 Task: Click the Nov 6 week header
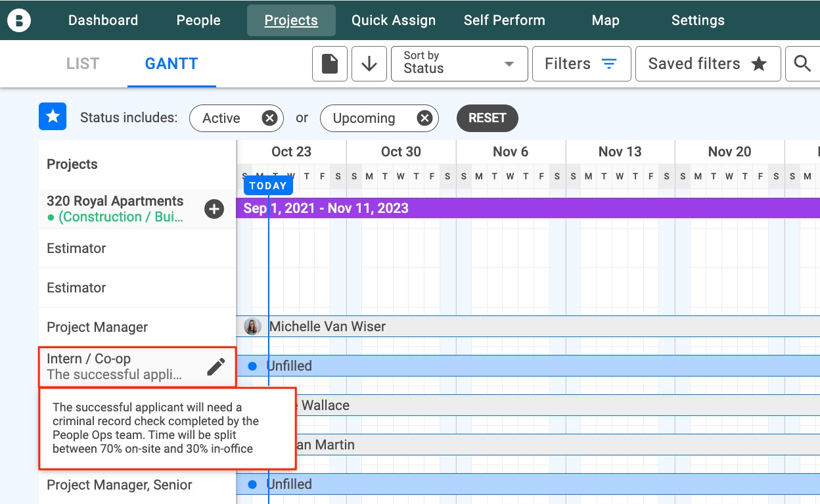pyautogui.click(x=511, y=152)
